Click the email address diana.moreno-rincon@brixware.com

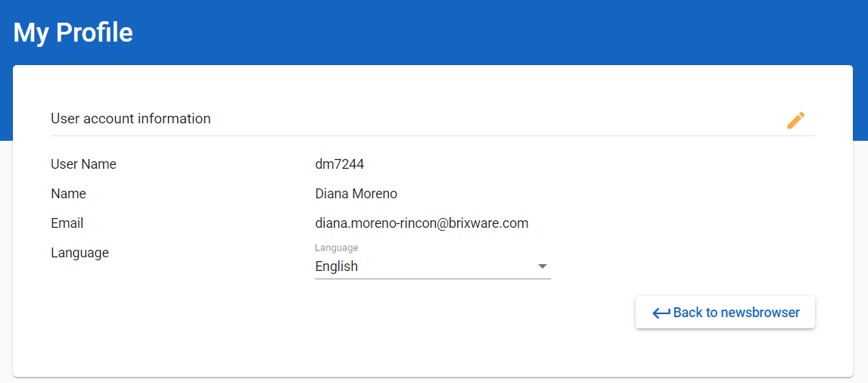pos(422,223)
